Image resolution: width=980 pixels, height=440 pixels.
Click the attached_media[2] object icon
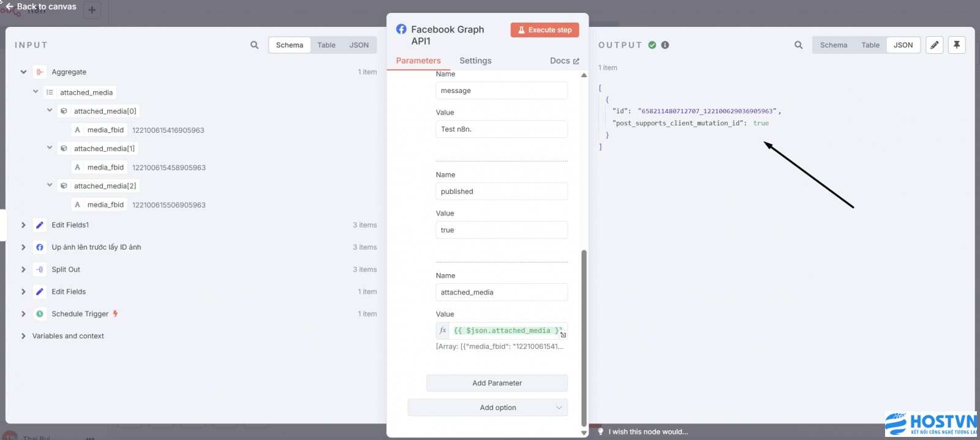pyautogui.click(x=64, y=186)
